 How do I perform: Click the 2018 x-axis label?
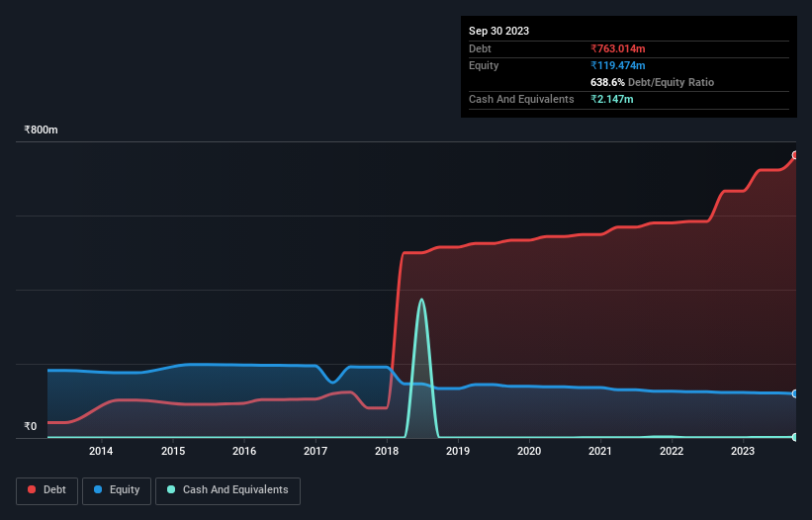pyautogui.click(x=387, y=451)
